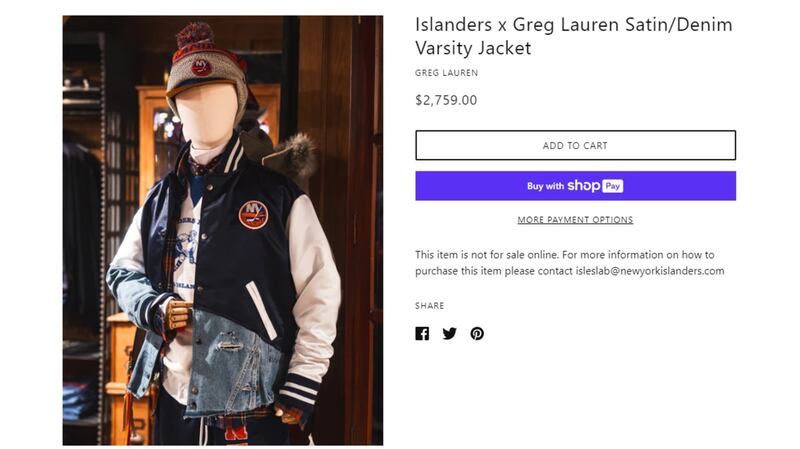Screen dimensions: 800x449
Task: Click the isleslab@newyorkislanders.com email address
Action: 650,271
